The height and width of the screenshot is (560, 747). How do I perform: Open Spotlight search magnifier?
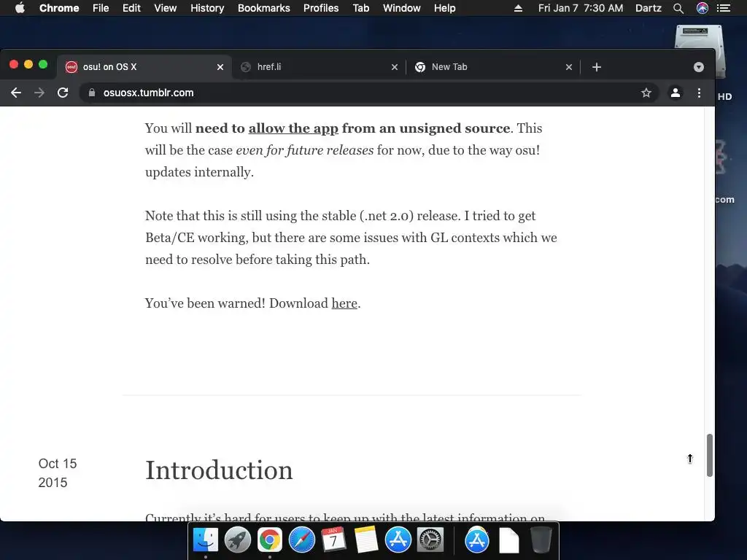tap(678, 8)
